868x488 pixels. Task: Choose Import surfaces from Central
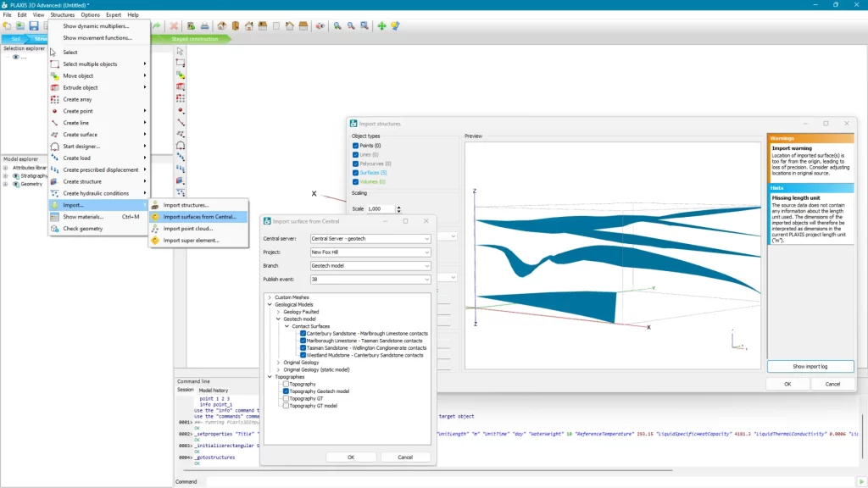tap(201, 218)
